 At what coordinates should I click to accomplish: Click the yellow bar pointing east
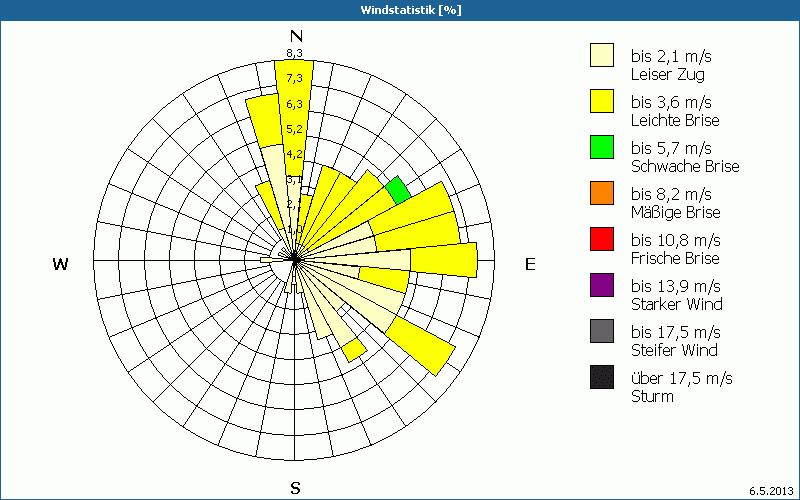444,260
